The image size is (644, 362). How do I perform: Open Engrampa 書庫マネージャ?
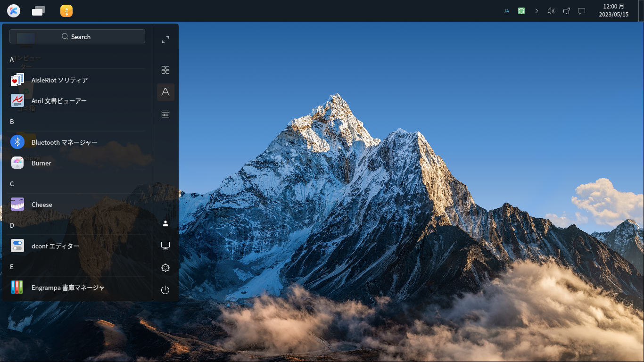(77, 288)
